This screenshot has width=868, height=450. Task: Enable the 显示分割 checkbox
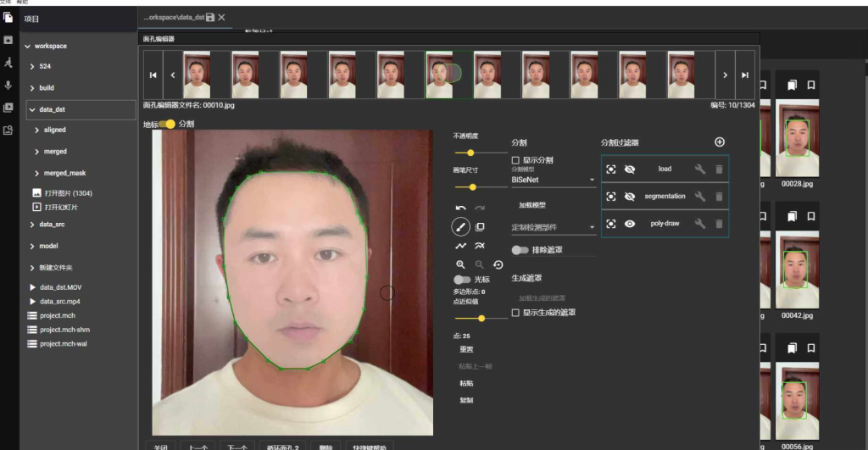516,160
